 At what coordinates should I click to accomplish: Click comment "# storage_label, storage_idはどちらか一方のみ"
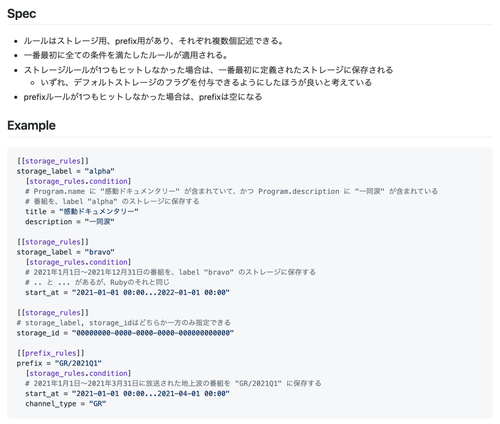[x=124, y=323]
